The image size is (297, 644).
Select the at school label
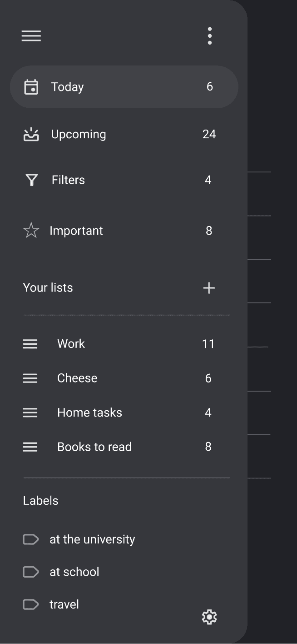point(74,572)
